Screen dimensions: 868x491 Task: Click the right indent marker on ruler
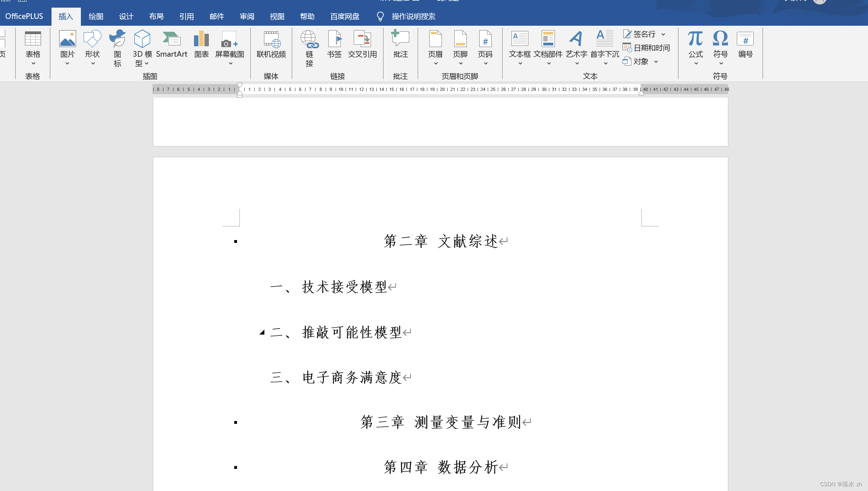tap(641, 93)
